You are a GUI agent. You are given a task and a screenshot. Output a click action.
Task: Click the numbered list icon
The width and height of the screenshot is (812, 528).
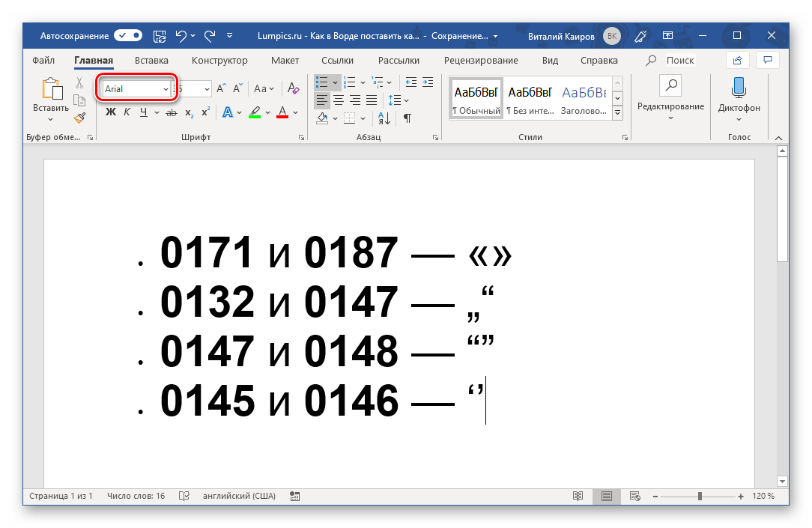[x=350, y=82]
